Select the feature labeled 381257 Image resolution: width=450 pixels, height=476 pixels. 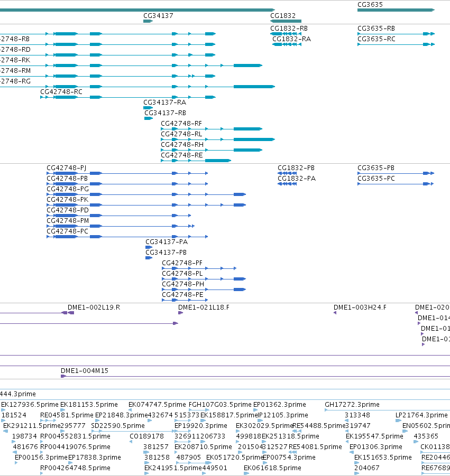(155, 447)
